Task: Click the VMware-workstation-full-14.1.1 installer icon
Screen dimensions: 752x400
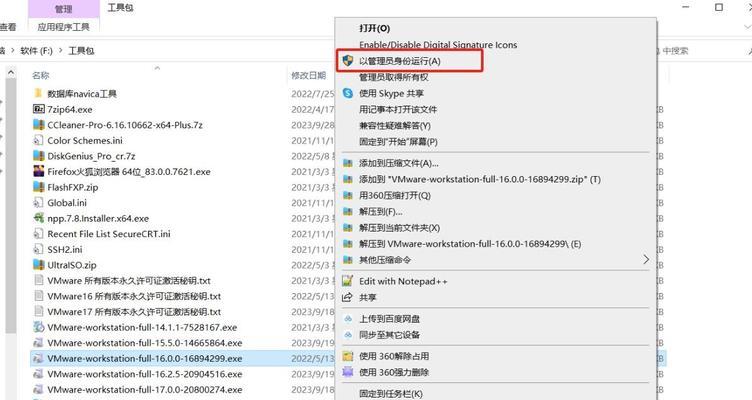Action: pos(38,327)
